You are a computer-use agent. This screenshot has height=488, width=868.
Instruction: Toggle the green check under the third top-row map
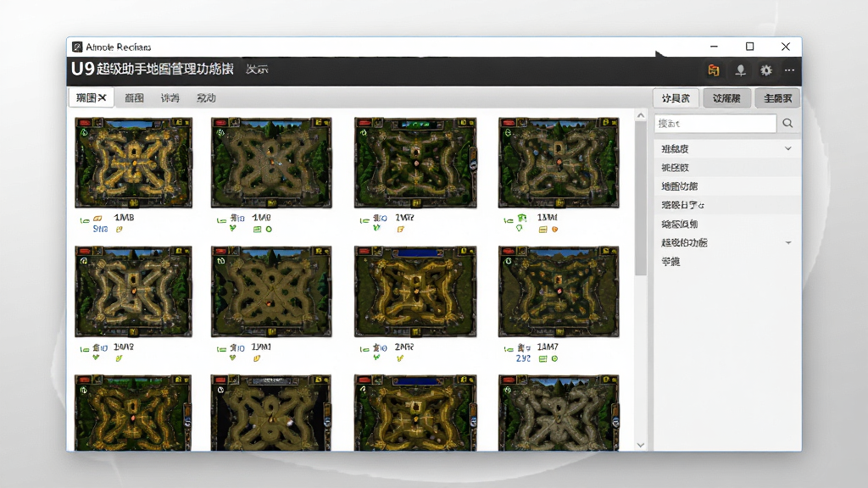click(377, 228)
